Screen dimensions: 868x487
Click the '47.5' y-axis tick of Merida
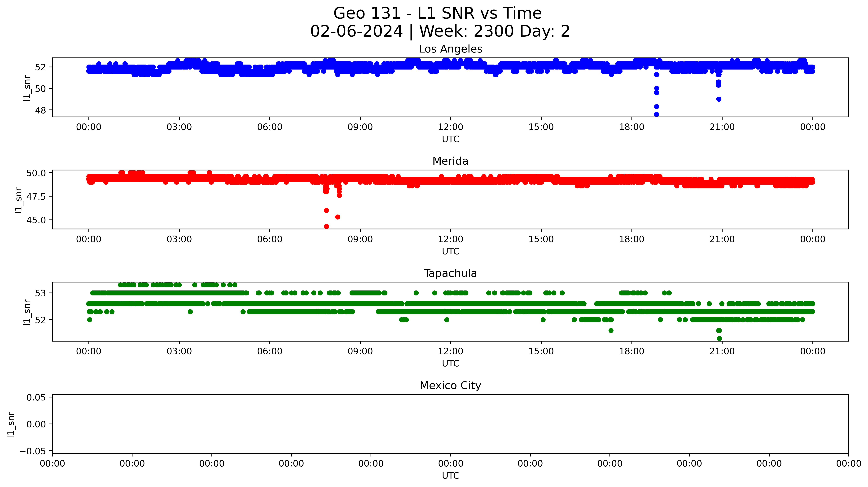pos(36,197)
